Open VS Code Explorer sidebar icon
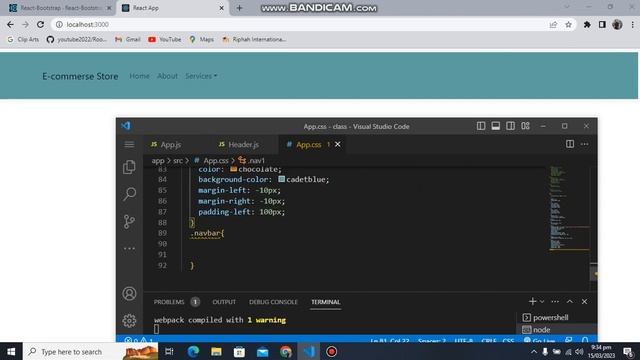Image resolution: width=640 pixels, height=360 pixels. 129,167
